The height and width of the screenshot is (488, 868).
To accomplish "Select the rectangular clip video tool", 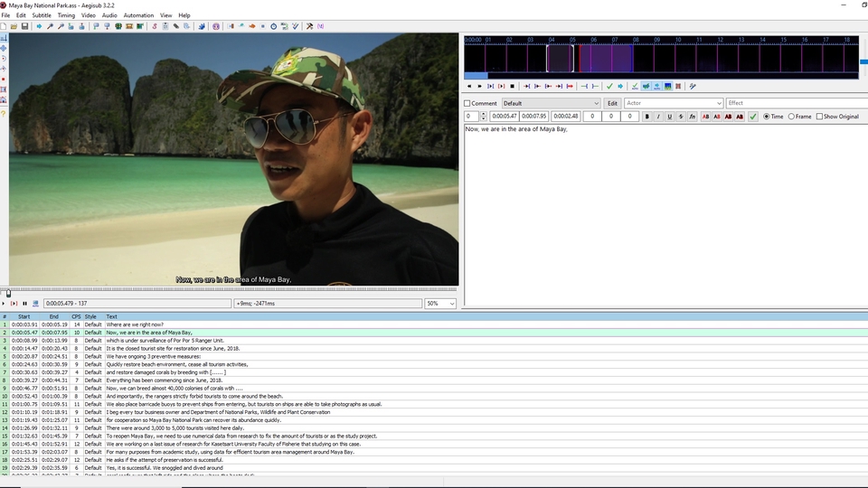I will point(4,89).
